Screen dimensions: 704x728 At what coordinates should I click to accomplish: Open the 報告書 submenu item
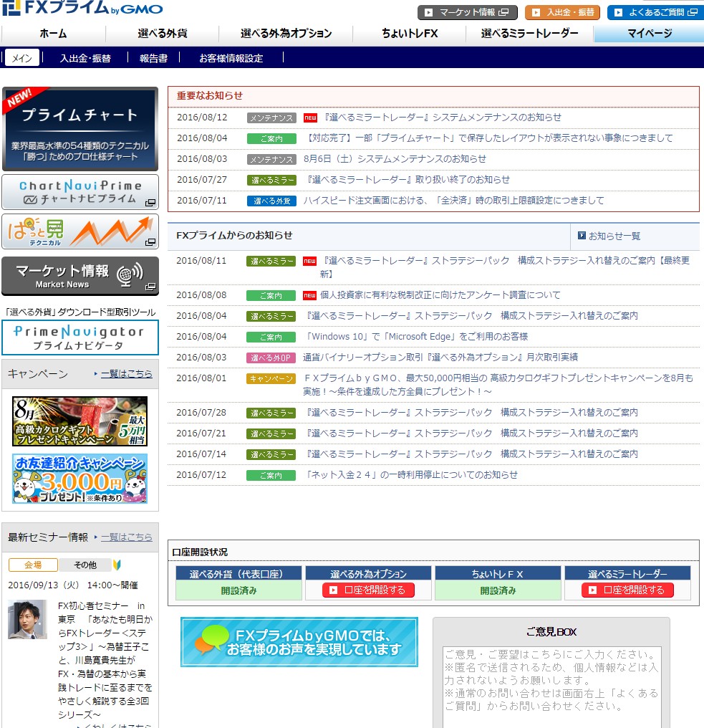[153, 58]
